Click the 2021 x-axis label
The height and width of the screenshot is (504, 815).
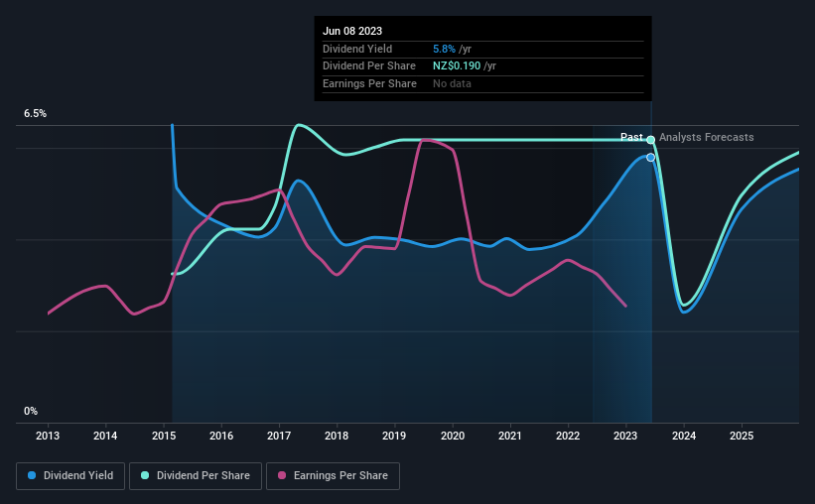[x=510, y=436]
